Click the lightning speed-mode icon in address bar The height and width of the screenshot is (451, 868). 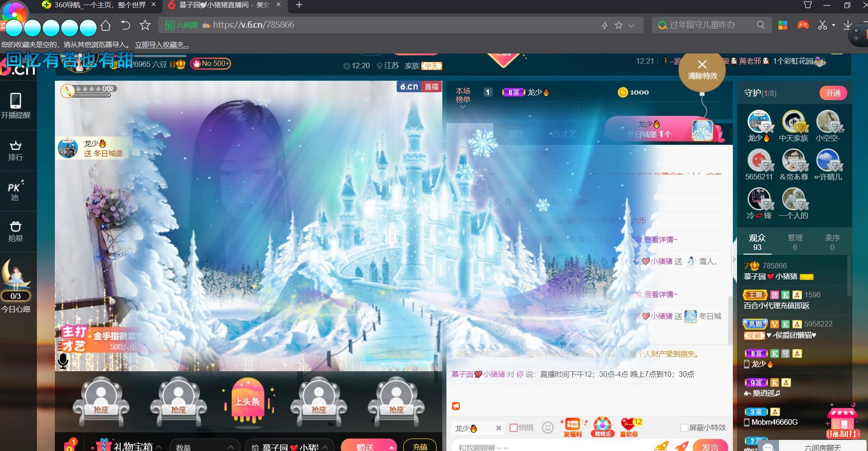[x=604, y=25]
